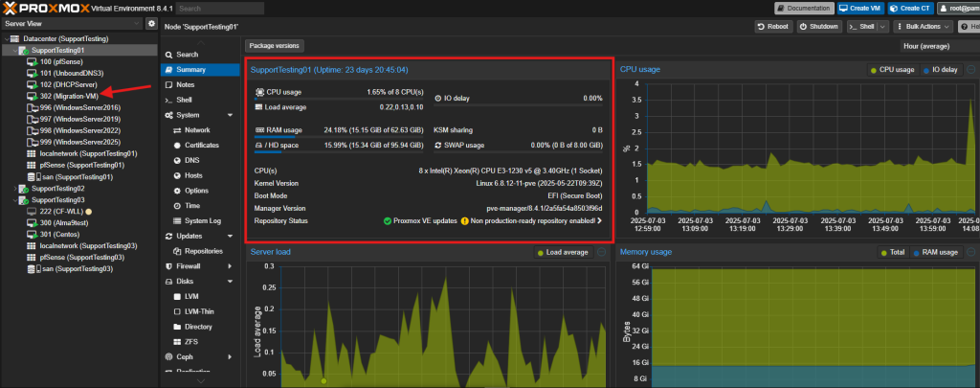Collapse the SupportTesting03 node tree

coord(15,199)
